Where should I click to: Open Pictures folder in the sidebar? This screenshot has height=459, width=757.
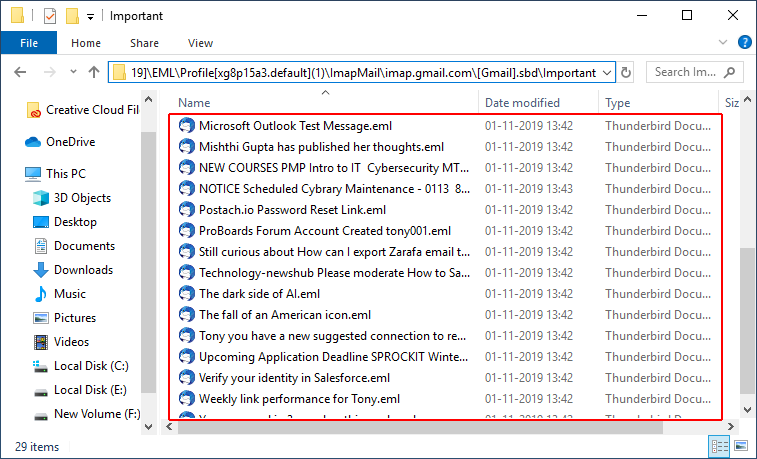coord(65,318)
